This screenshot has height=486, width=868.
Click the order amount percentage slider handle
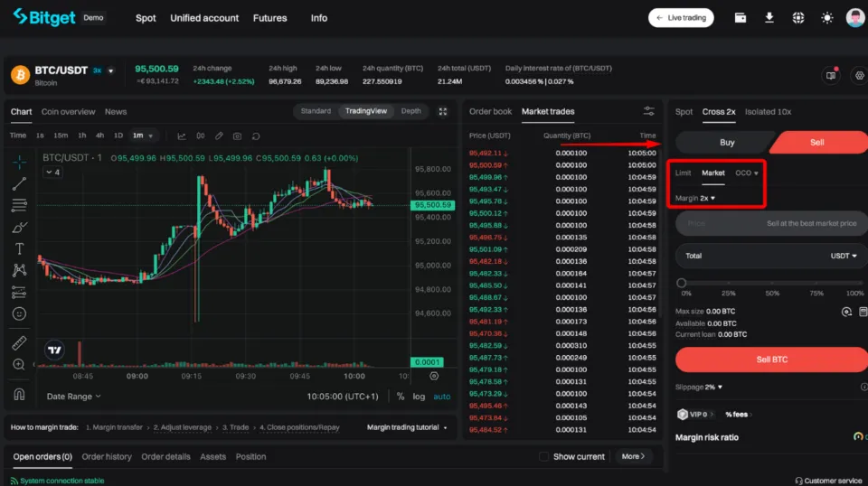[682, 283]
